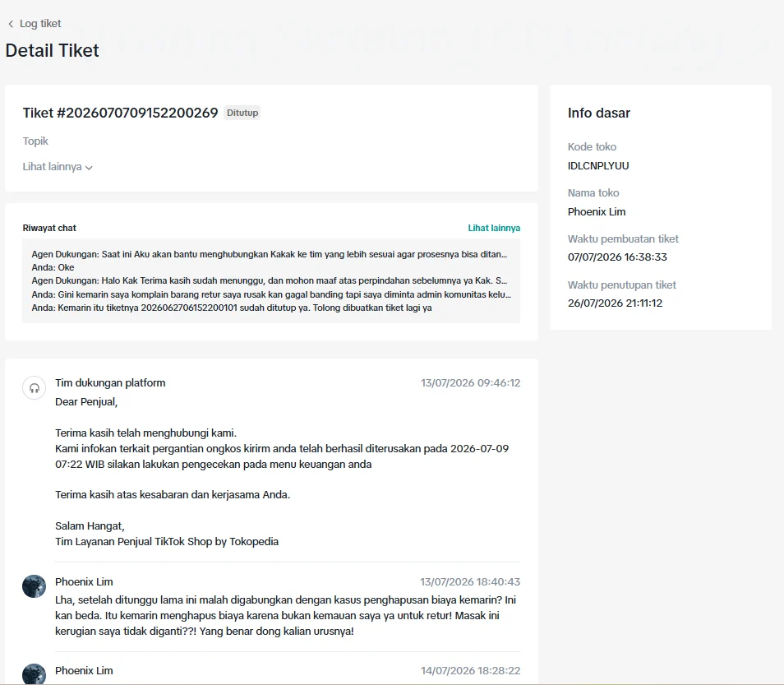Click the back chevron beside Log tiket
The width and height of the screenshot is (784, 685).
11,24
